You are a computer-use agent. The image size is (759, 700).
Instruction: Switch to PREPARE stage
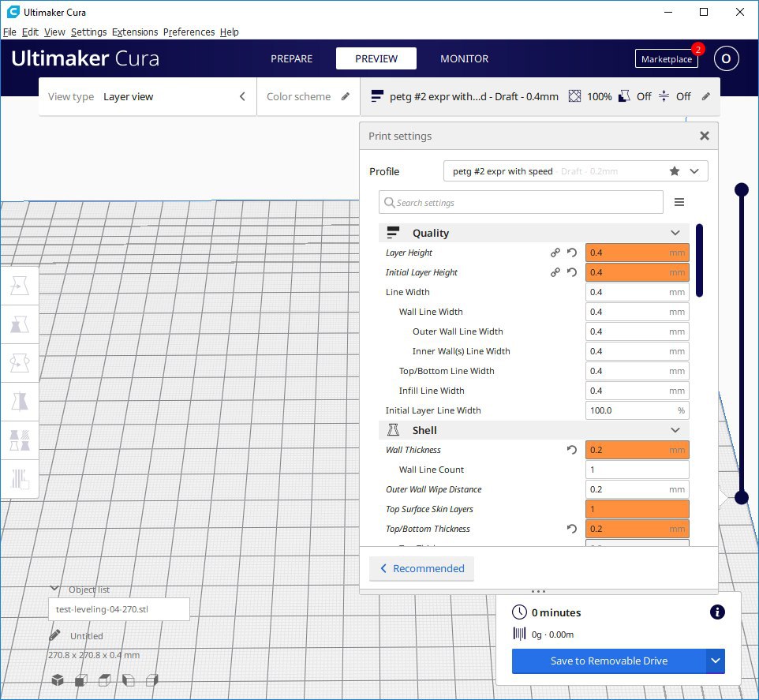pos(291,58)
